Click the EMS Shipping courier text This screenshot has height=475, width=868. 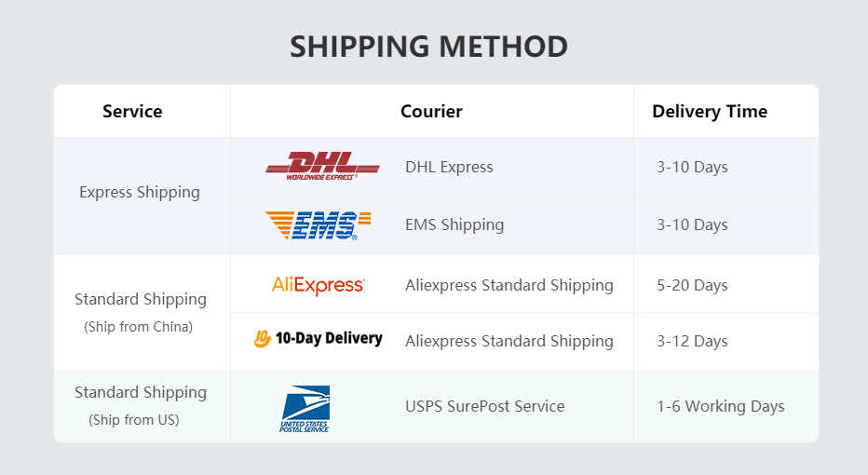click(x=454, y=224)
